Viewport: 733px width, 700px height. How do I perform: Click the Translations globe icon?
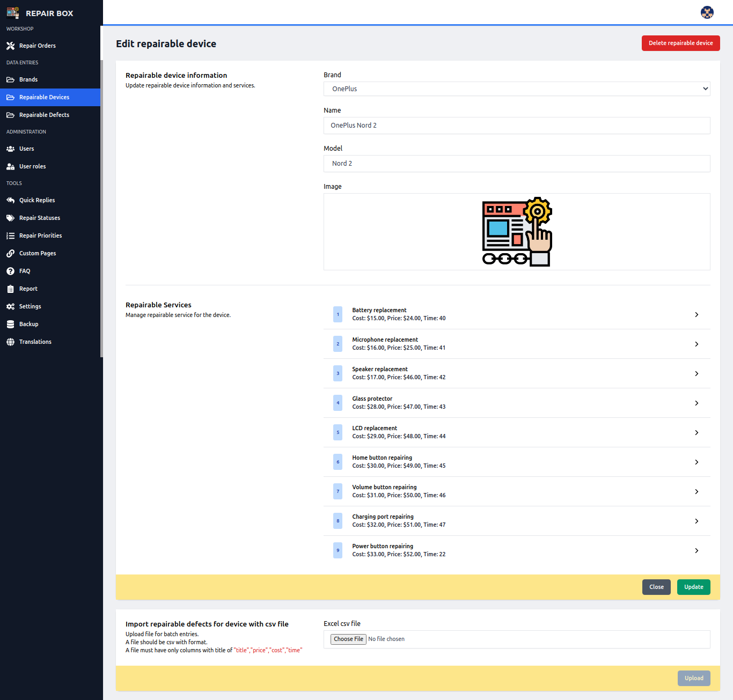[10, 342]
